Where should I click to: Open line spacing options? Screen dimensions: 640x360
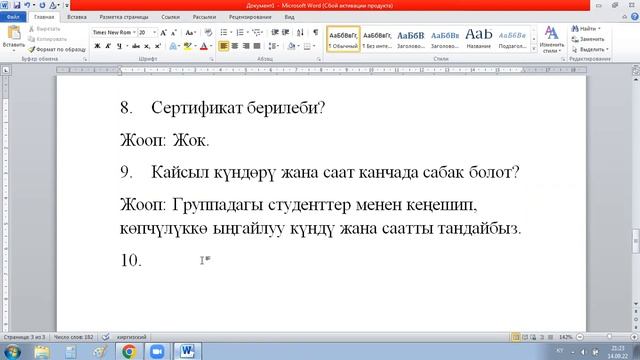pos(273,46)
